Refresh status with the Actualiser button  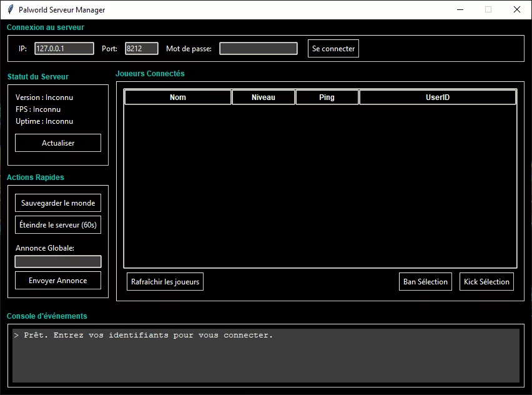click(58, 143)
